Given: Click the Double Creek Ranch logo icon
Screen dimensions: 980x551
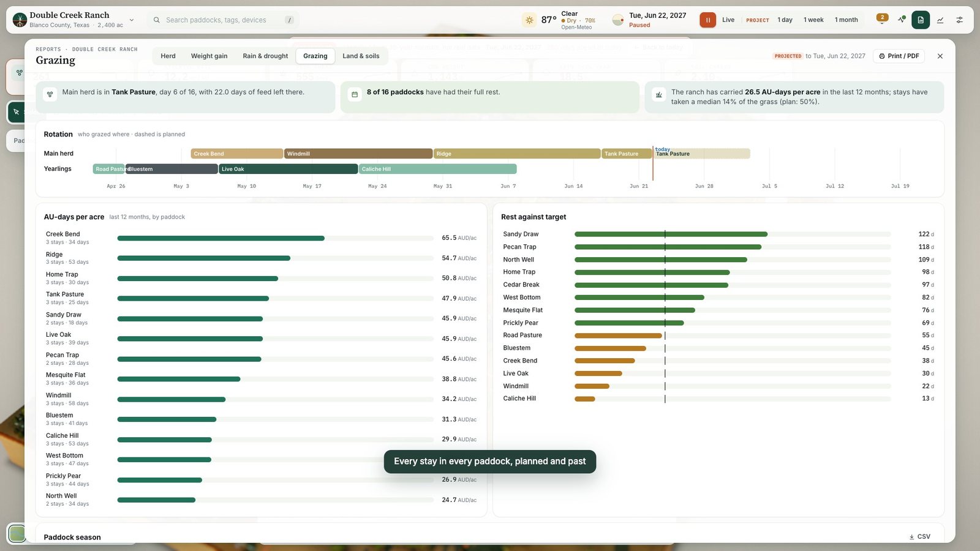Looking at the screenshot, I should [20, 20].
